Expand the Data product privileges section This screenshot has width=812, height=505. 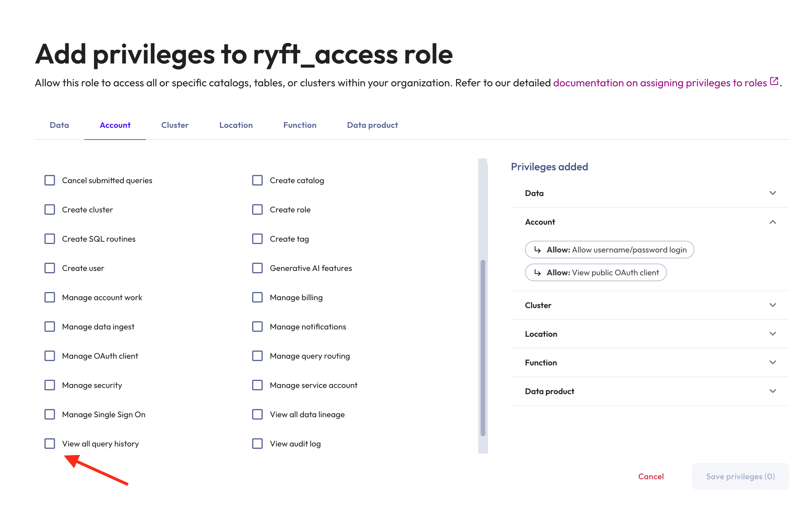coord(772,391)
